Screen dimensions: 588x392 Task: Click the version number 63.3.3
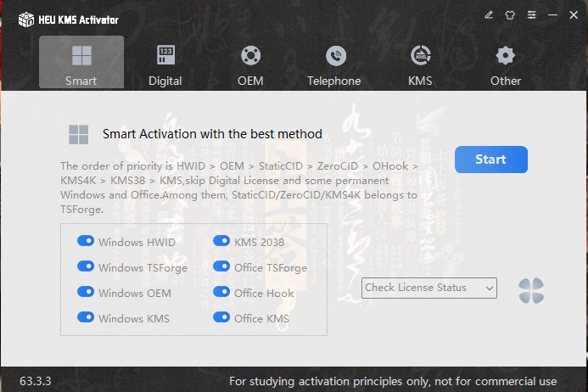point(36,381)
